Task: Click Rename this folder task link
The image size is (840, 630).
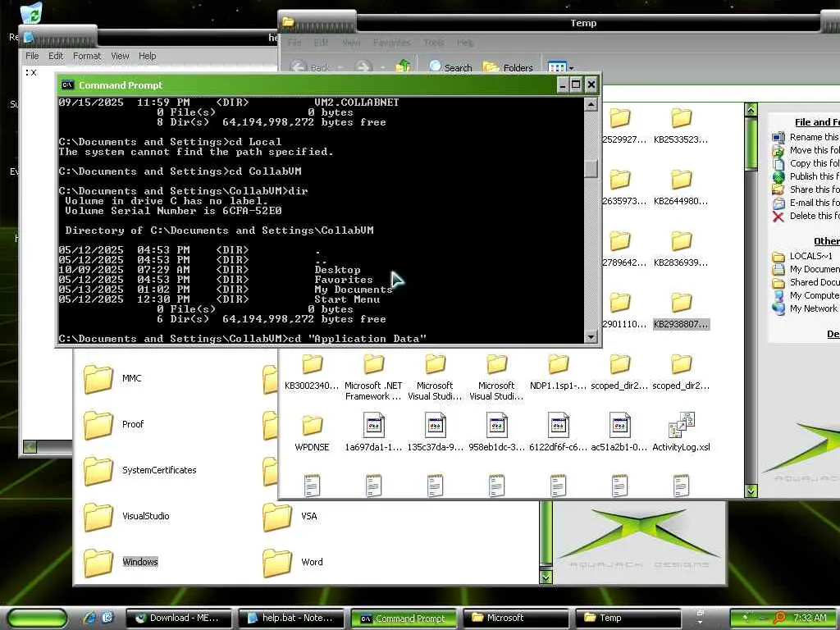Action: coord(806,137)
